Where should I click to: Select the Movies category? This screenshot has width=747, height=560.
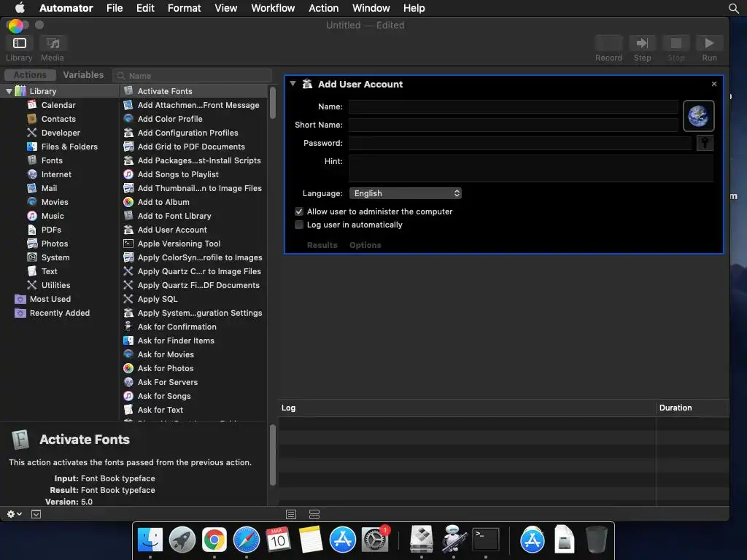click(54, 201)
